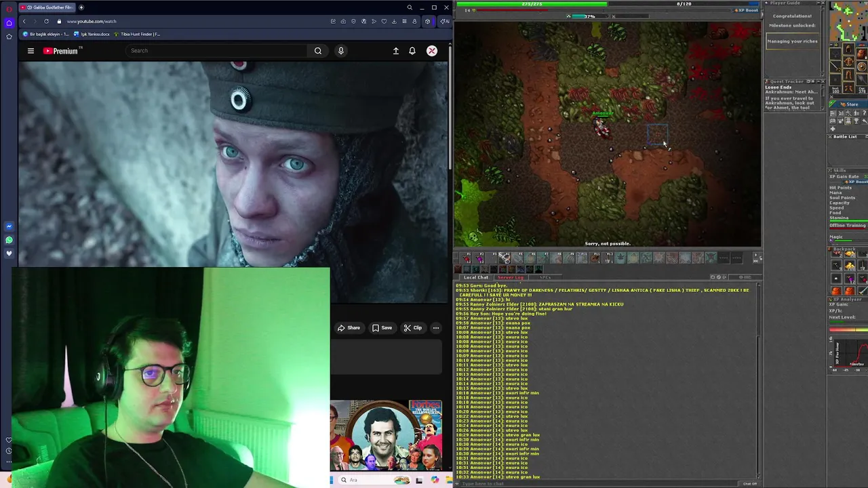Click the Share button under the video

(349, 328)
